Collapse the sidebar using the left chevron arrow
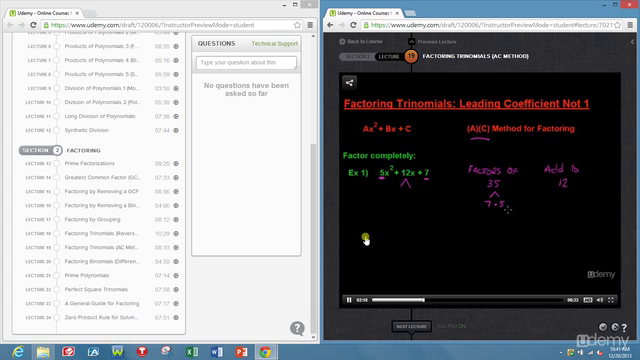640x360 pixels. [x=632, y=42]
